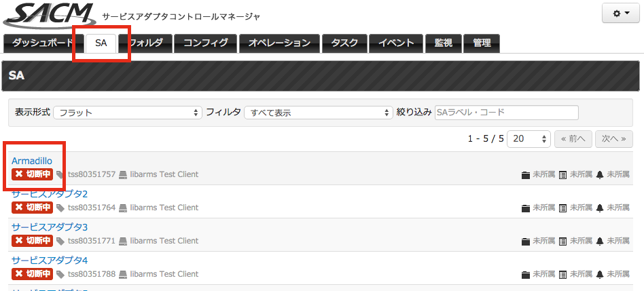
Task: Click the 次へ » button
Action: (614, 139)
